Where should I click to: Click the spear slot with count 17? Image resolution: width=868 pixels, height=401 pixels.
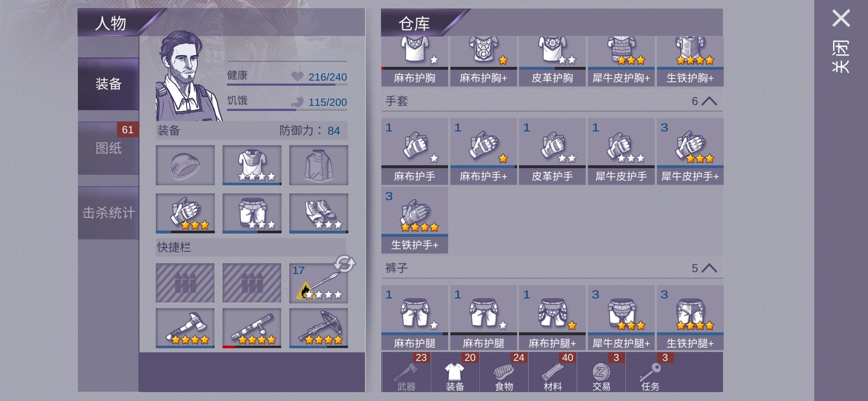click(319, 283)
